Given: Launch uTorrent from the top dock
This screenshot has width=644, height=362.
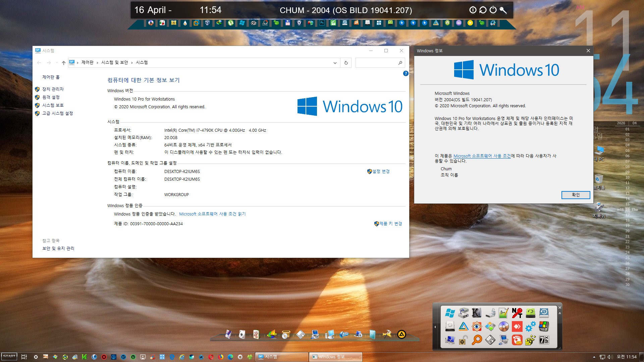Looking at the screenshot, I should pos(231,23).
